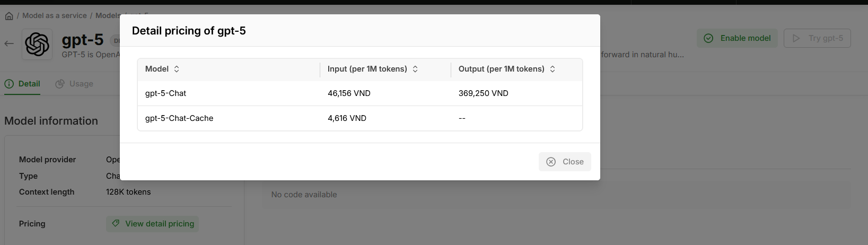The width and height of the screenshot is (868, 245).
Task: Switch to the Usage tab
Action: (74, 84)
